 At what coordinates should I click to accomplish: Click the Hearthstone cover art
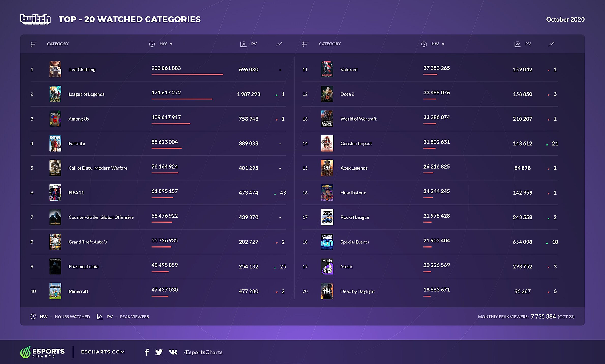(x=327, y=193)
